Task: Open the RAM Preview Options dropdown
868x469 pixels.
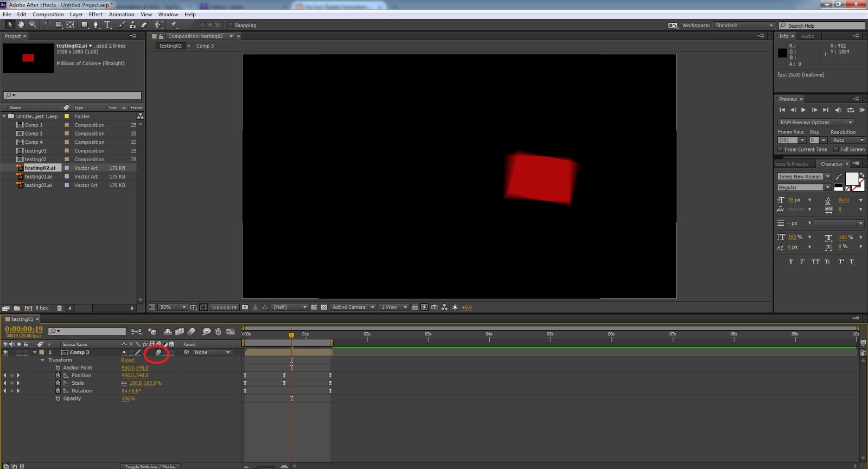Action: click(815, 123)
